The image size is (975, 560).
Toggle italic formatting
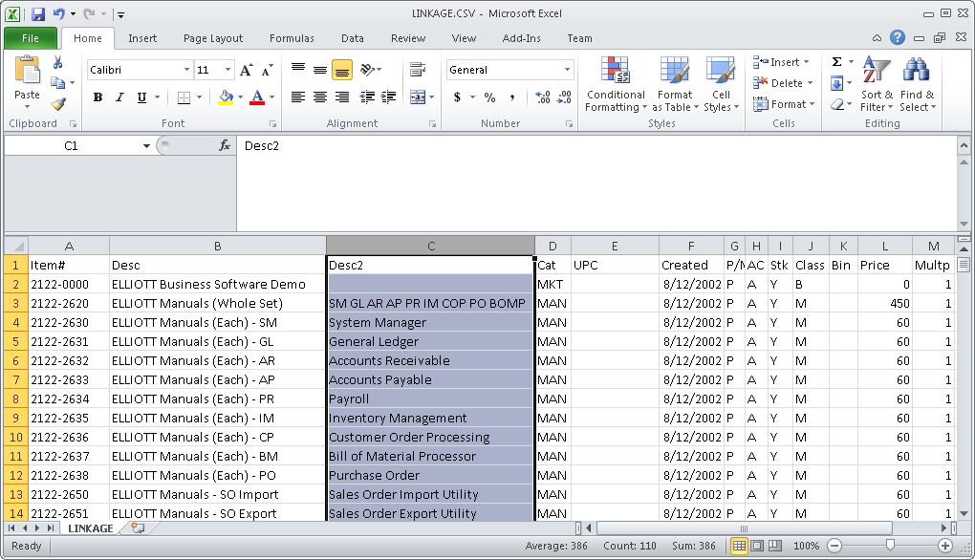click(119, 97)
